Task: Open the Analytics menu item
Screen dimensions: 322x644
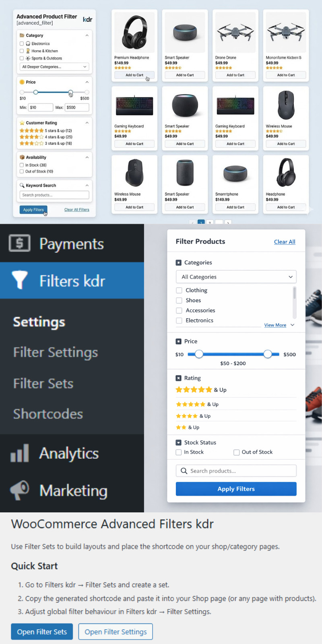Action: (x=72, y=453)
